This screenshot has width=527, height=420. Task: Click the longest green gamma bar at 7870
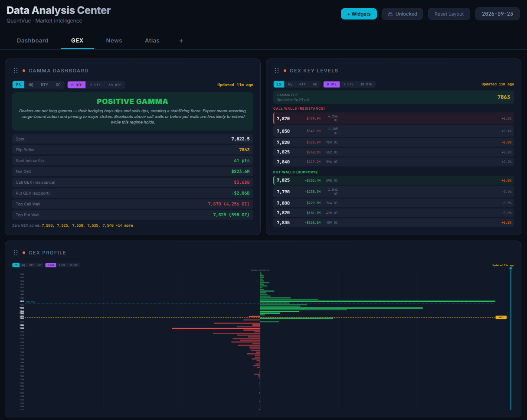click(x=377, y=301)
